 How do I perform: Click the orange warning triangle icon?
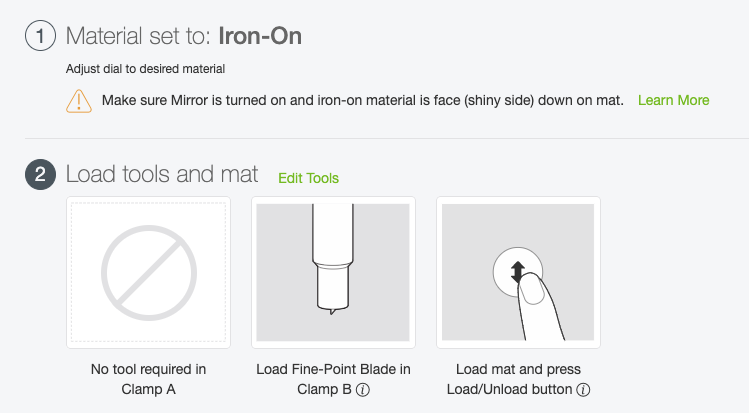(x=79, y=101)
